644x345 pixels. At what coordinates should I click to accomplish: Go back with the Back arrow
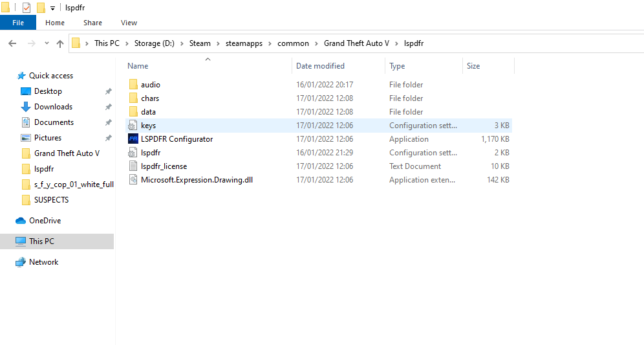[x=12, y=43]
